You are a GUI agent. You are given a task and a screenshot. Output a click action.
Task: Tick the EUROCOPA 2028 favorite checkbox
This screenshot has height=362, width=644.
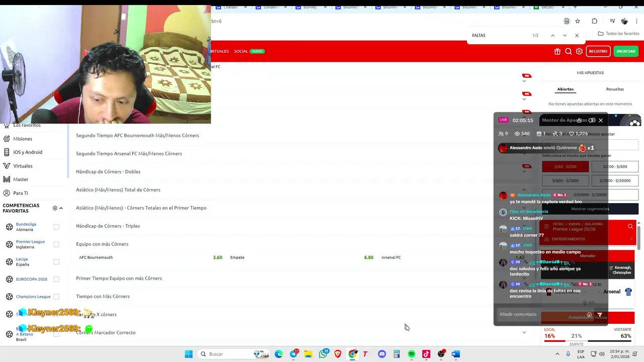[x=56, y=279]
